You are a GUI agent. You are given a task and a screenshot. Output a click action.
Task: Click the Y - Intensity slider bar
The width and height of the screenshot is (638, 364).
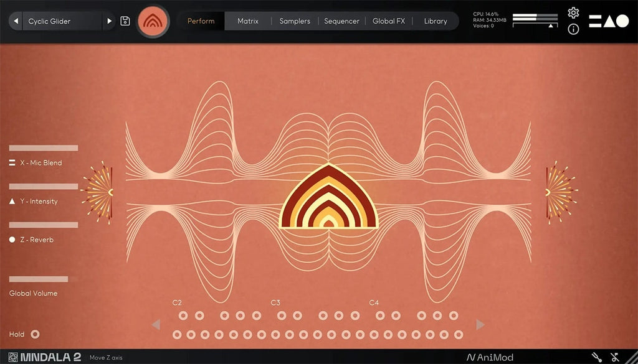(44, 187)
